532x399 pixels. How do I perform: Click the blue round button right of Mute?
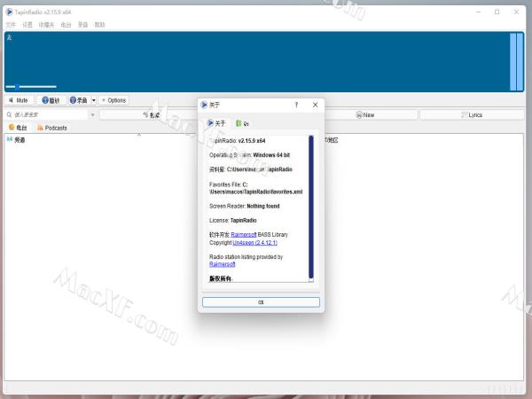click(51, 100)
